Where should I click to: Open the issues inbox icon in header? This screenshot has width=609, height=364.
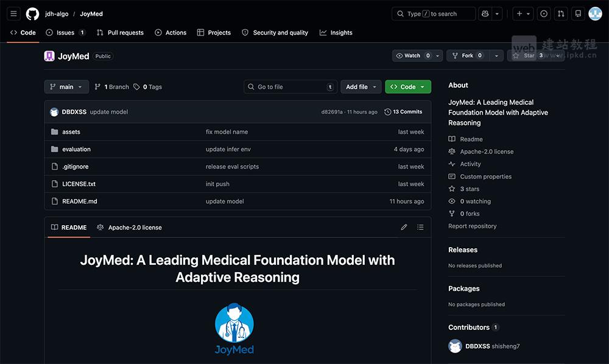[x=544, y=13]
